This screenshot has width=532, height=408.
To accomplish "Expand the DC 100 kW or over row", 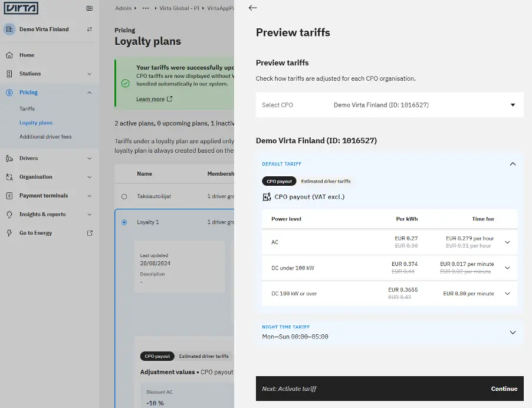I will point(507,294).
